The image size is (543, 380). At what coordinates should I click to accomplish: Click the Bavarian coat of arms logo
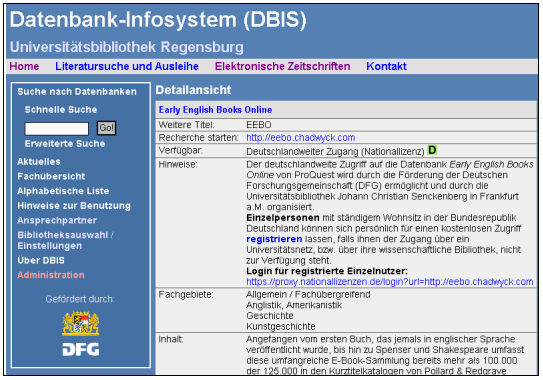click(x=81, y=323)
